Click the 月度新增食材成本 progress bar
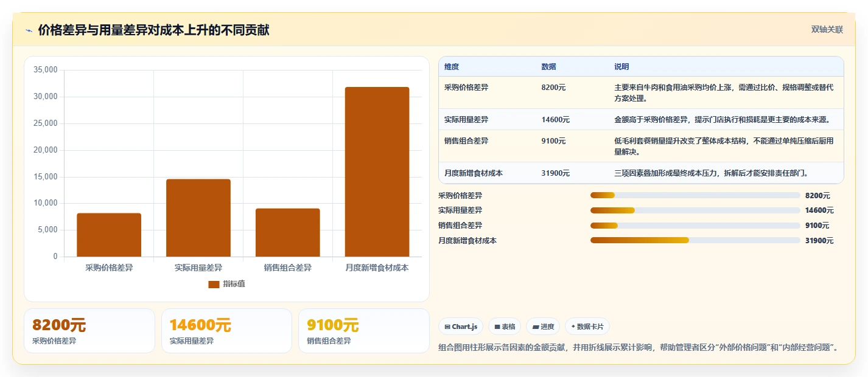 click(x=695, y=240)
